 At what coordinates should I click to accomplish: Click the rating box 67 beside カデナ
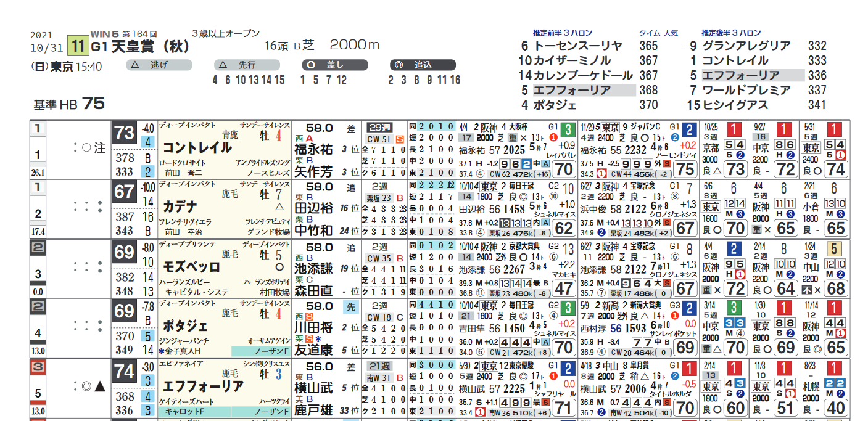pos(124,192)
